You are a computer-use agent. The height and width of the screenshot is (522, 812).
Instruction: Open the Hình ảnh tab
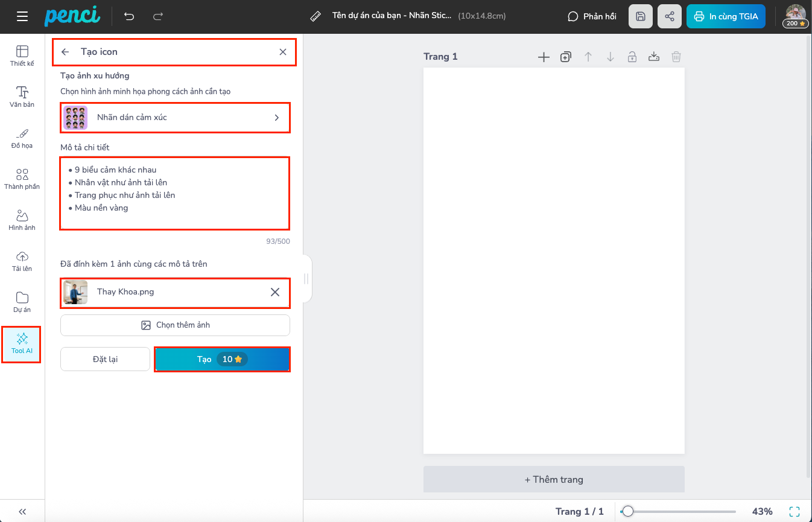pyautogui.click(x=22, y=220)
